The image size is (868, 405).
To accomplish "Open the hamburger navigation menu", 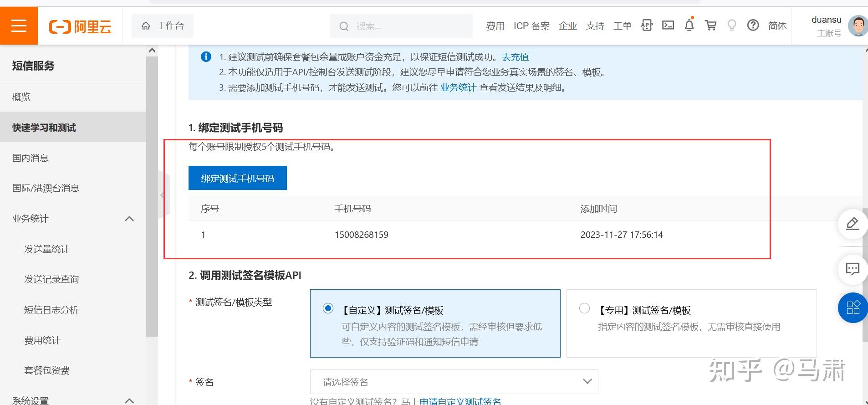I will (19, 26).
